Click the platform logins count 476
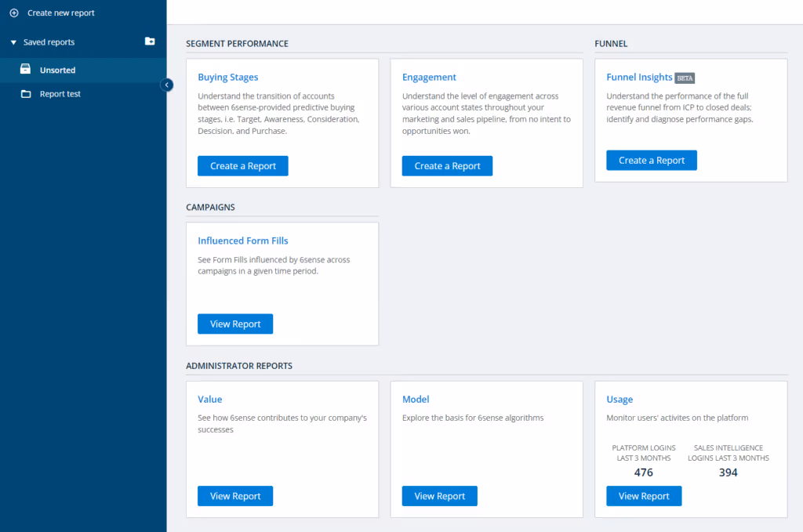 (644, 472)
